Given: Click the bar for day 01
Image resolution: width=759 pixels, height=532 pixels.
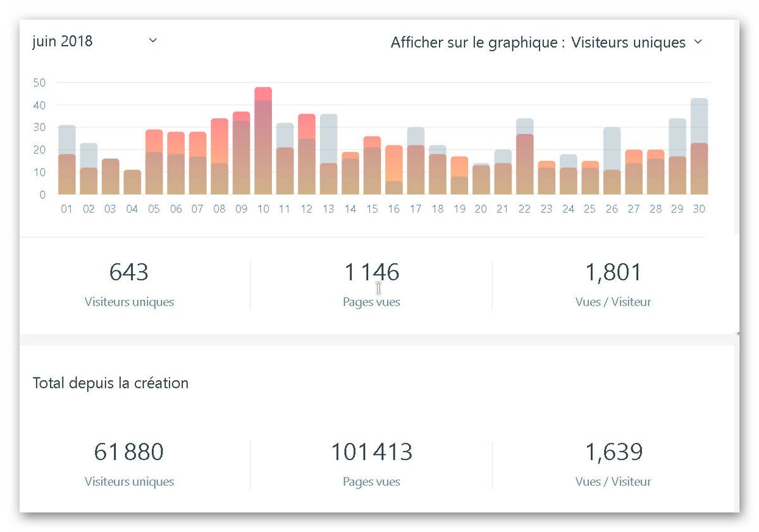Looking at the screenshot, I should tap(67, 160).
